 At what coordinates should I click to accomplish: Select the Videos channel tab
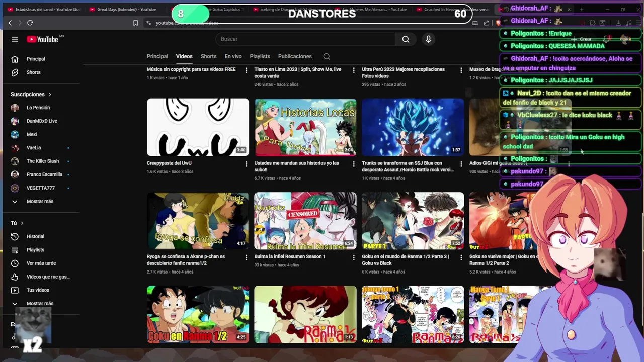click(184, 56)
